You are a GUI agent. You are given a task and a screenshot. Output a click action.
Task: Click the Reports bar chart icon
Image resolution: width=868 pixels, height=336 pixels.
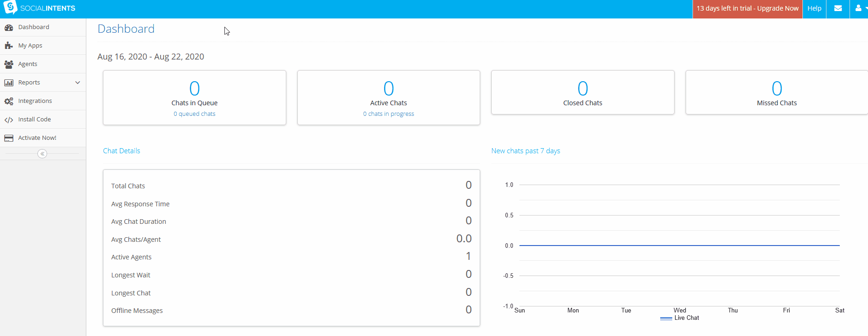coord(9,83)
